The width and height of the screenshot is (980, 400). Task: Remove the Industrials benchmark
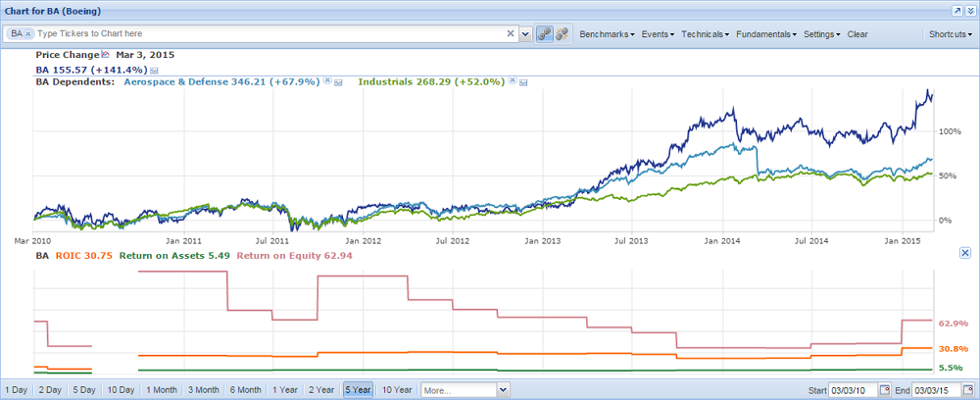512,81
